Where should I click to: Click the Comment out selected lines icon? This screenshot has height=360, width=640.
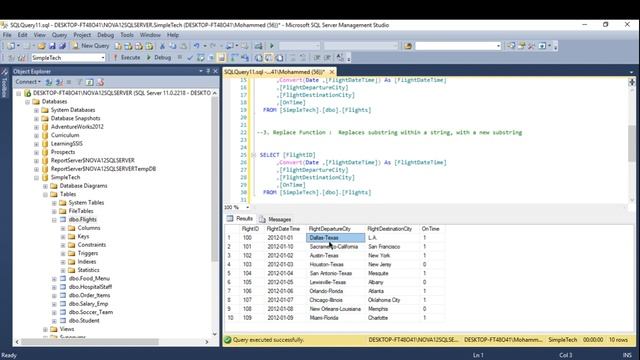click(x=292, y=58)
